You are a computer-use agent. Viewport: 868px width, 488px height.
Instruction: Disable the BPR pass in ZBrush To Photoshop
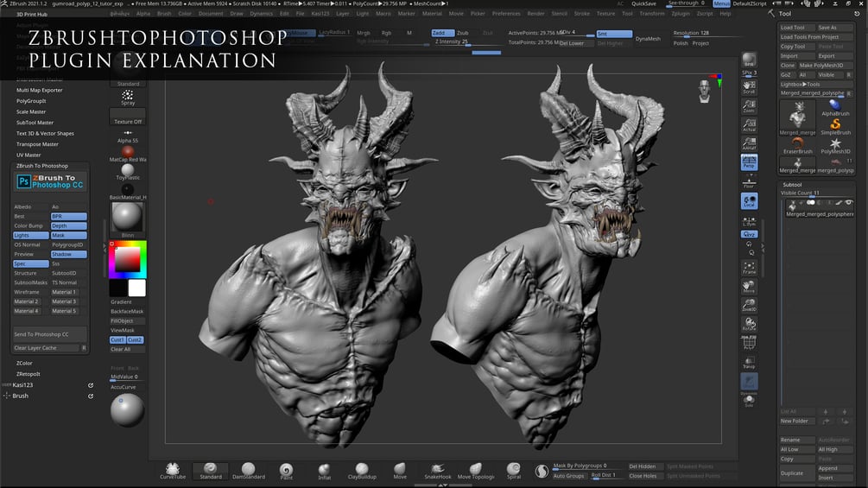[x=68, y=216]
